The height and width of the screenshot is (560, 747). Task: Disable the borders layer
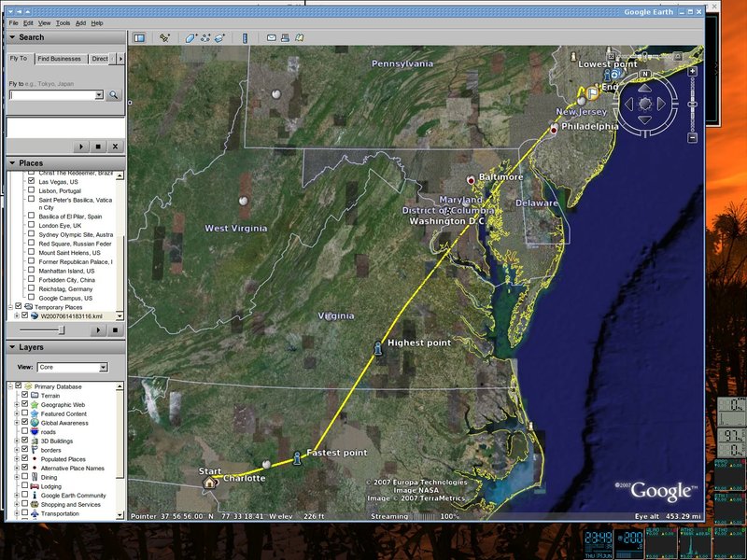click(x=25, y=449)
